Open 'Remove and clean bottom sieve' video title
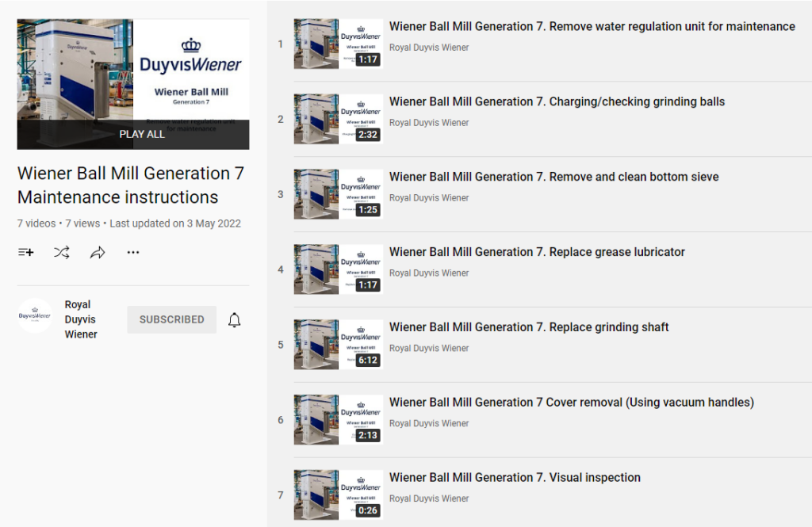 point(554,177)
